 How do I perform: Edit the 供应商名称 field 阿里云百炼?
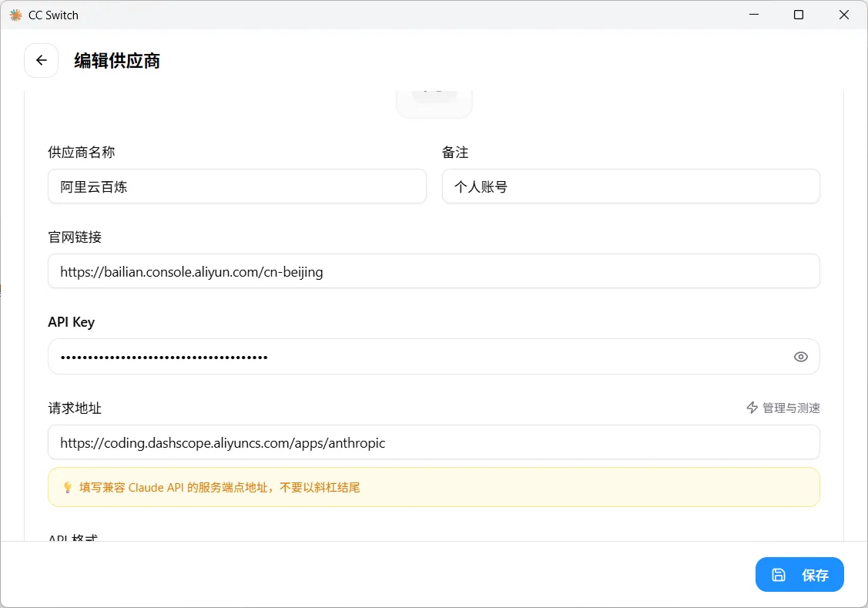pyautogui.click(x=237, y=186)
